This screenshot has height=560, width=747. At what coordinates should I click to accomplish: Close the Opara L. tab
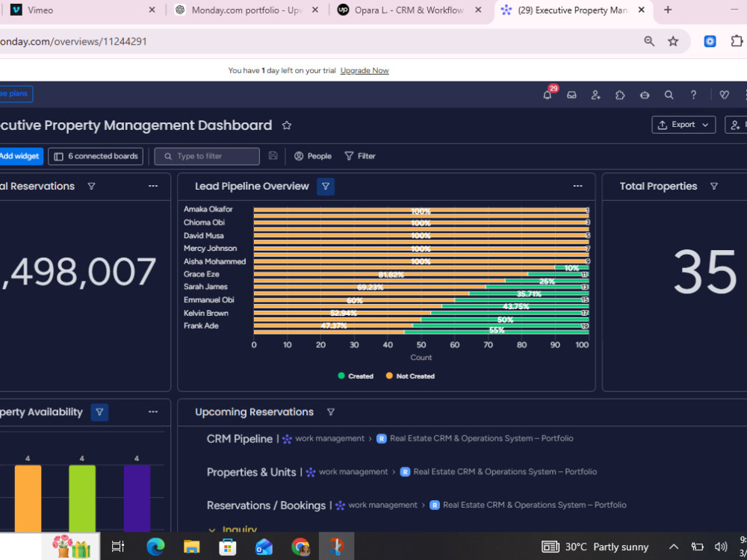tap(478, 10)
